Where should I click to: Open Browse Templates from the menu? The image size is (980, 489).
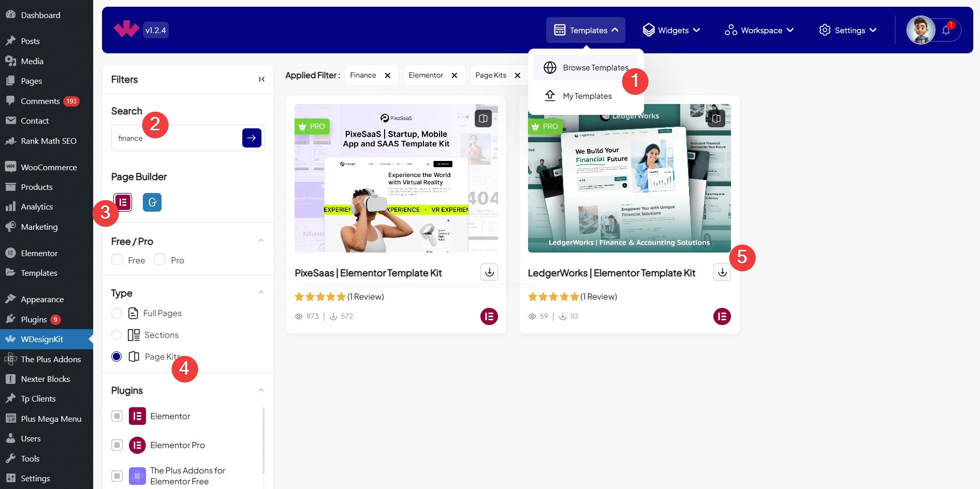pyautogui.click(x=595, y=68)
